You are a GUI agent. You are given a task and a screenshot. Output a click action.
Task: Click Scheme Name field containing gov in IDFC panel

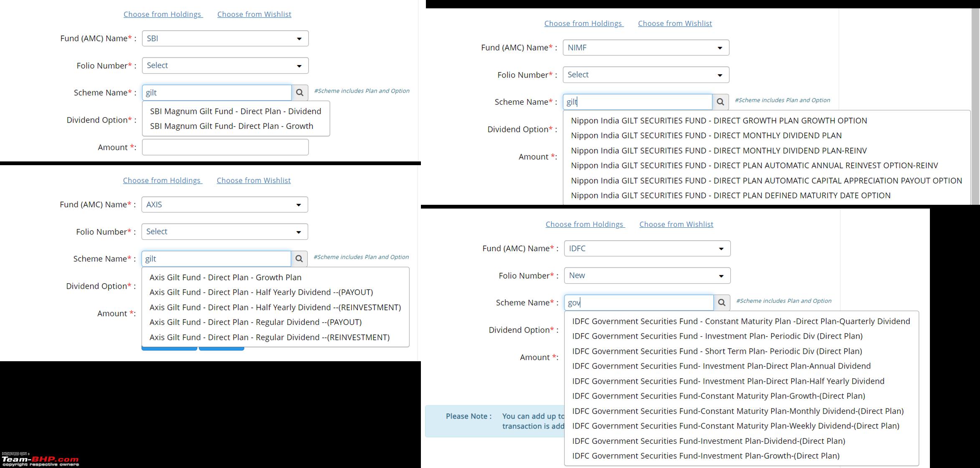pos(639,302)
